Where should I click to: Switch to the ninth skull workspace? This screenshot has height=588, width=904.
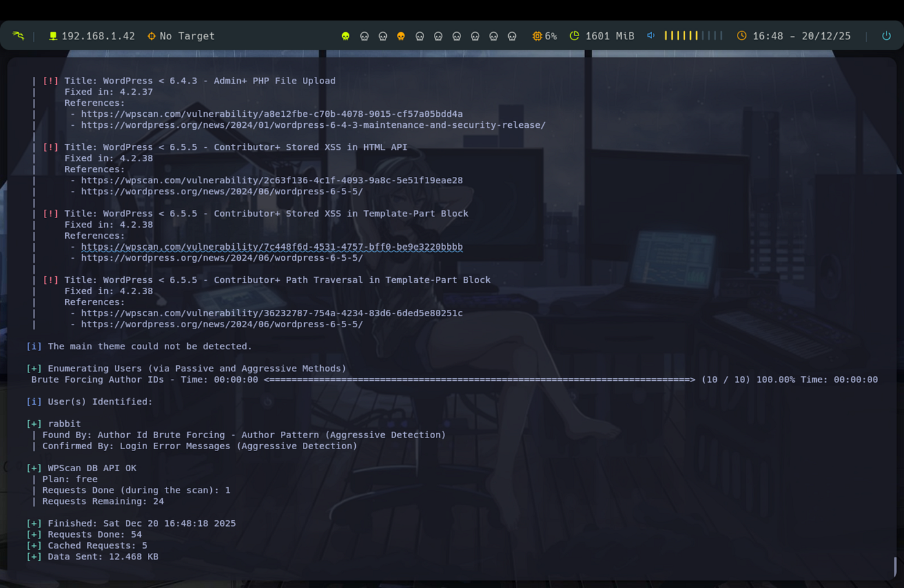point(493,36)
